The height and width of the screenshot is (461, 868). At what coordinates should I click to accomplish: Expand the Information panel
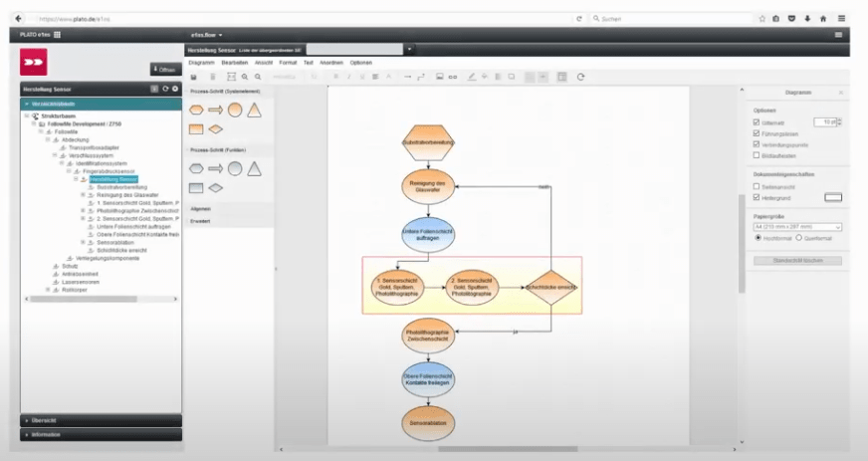(101, 435)
